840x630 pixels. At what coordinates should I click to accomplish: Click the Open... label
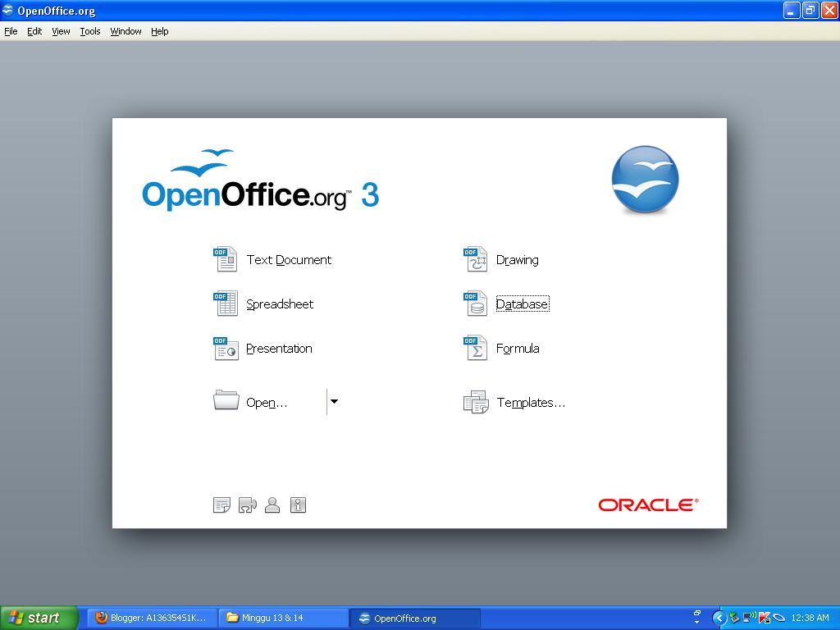coord(267,403)
